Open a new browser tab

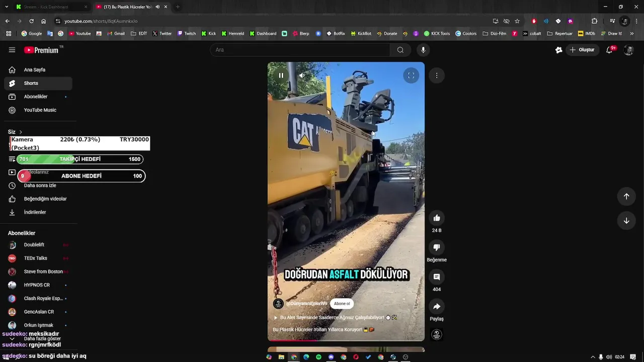(178, 7)
